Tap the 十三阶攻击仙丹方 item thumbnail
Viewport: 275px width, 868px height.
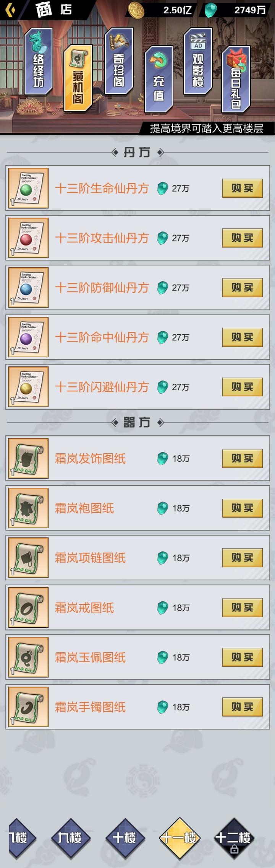point(28,238)
